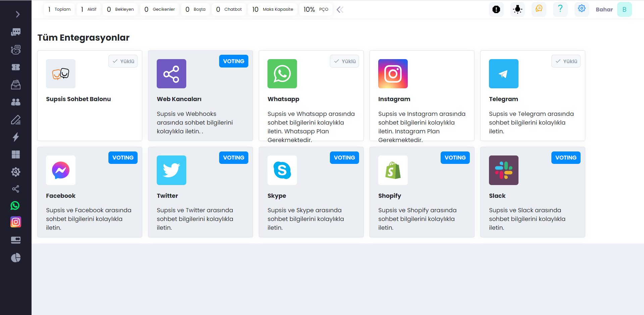Vote for the Twitter integration
Viewport: 644px width, 315px height.
[234, 157]
